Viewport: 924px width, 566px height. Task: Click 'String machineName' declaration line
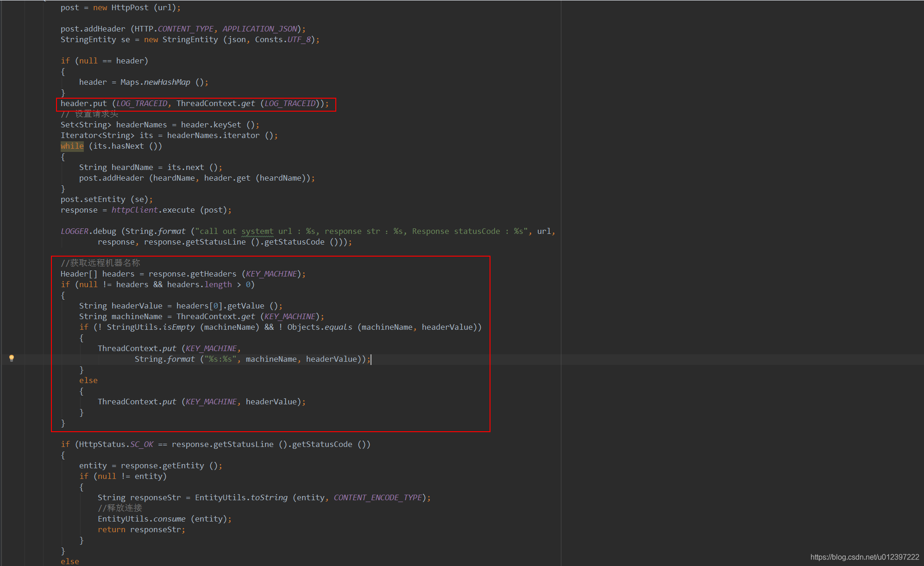201,316
